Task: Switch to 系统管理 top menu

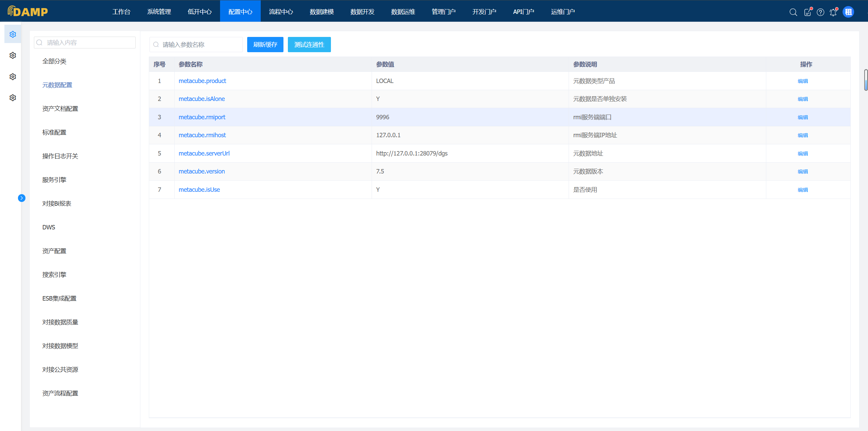Action: [159, 12]
